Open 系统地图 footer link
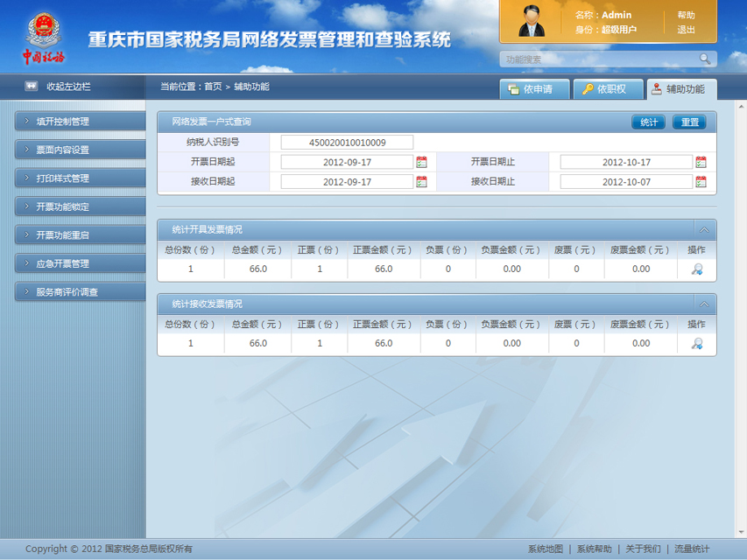Viewport: 747px width, 560px height. pos(546,549)
